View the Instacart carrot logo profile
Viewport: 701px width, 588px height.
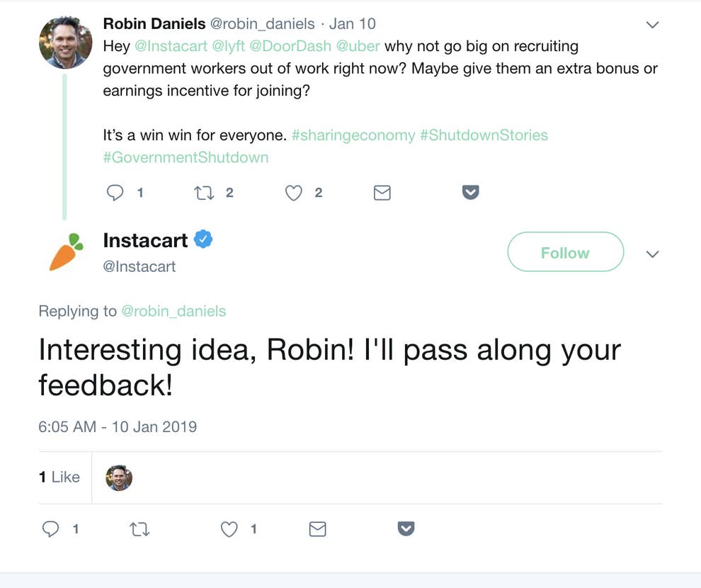point(66,251)
